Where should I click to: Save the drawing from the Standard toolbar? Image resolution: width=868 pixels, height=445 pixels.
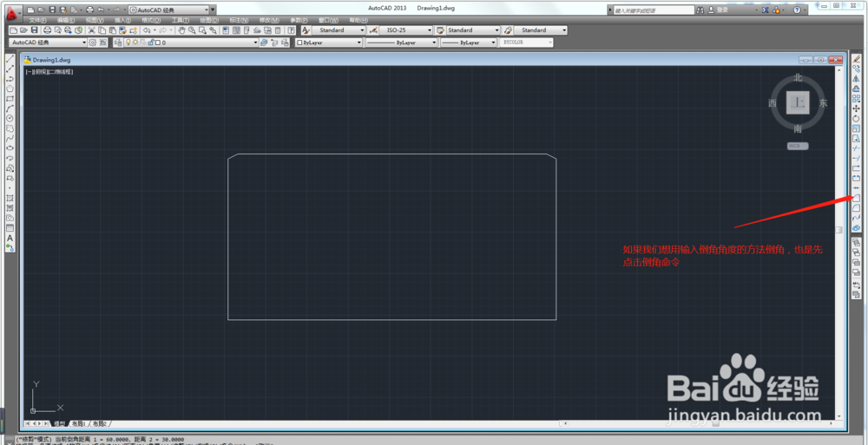[35, 30]
